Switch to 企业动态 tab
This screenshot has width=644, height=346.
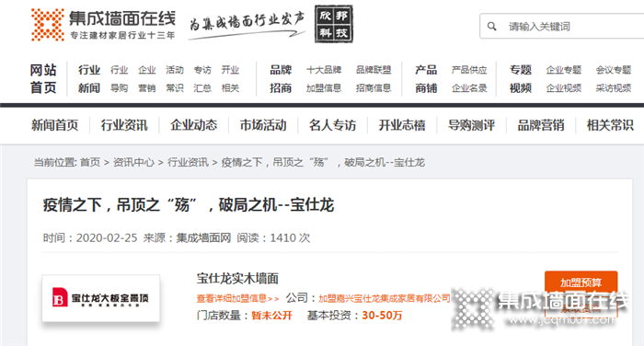[193, 125]
